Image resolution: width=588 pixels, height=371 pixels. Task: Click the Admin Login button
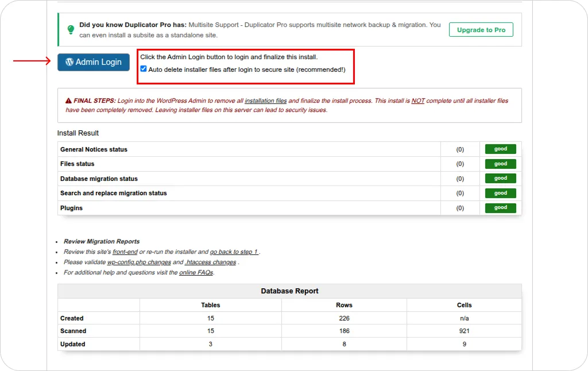(x=94, y=62)
